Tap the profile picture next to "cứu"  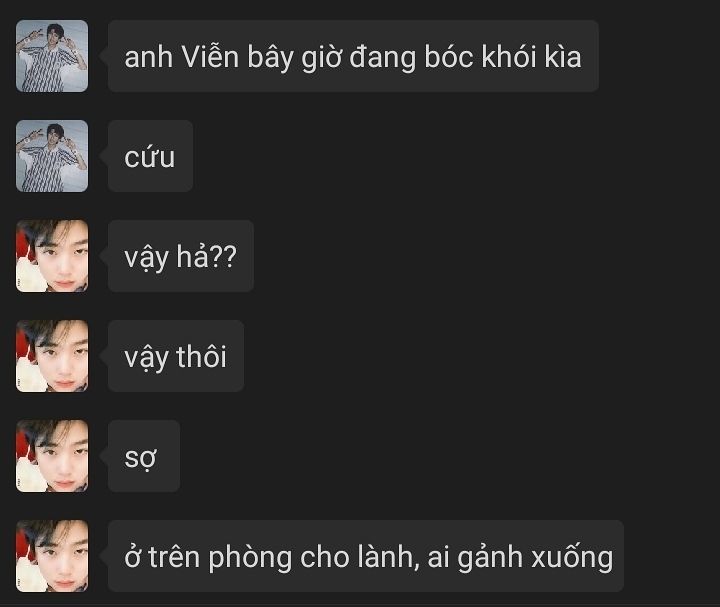click(x=52, y=156)
